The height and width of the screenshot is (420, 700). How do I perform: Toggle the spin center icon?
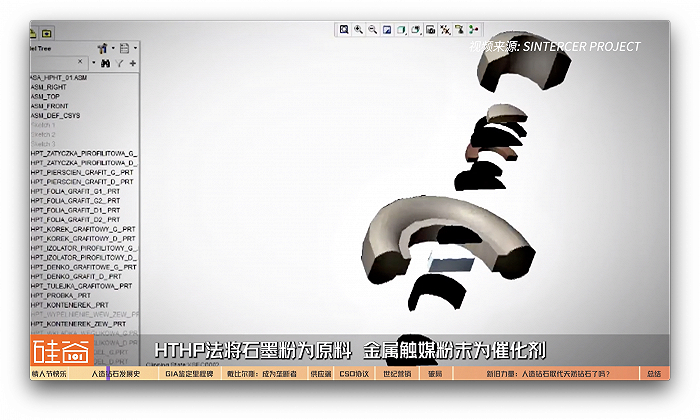474,30
